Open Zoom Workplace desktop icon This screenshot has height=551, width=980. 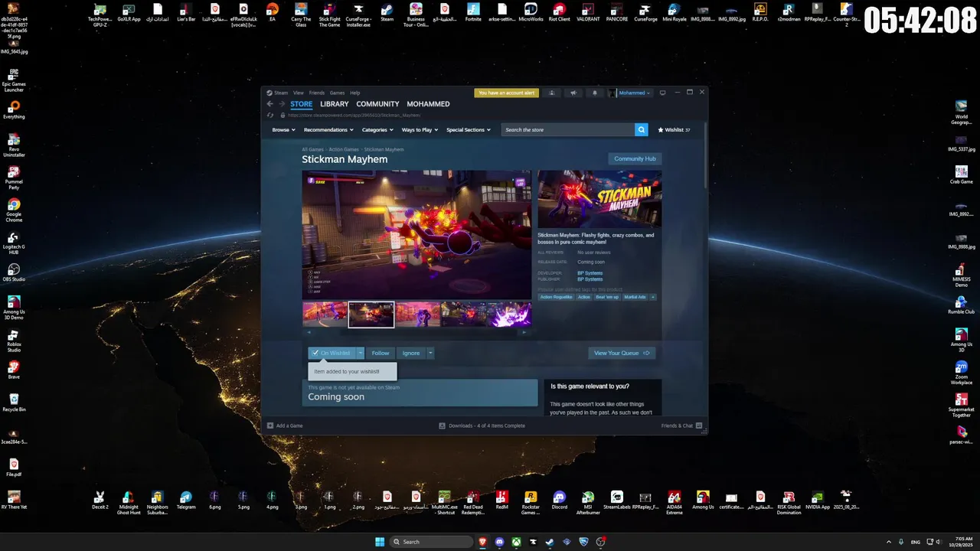[962, 373]
